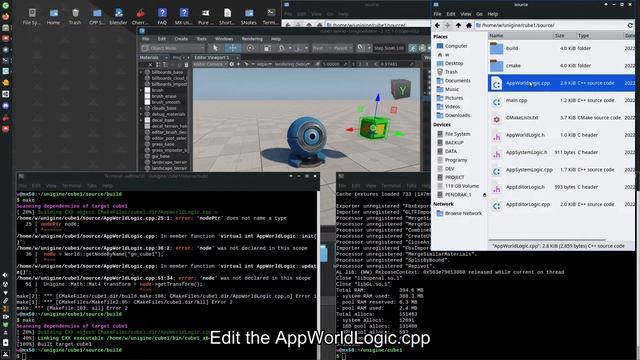Open the file manager's View menu

tap(465, 14)
